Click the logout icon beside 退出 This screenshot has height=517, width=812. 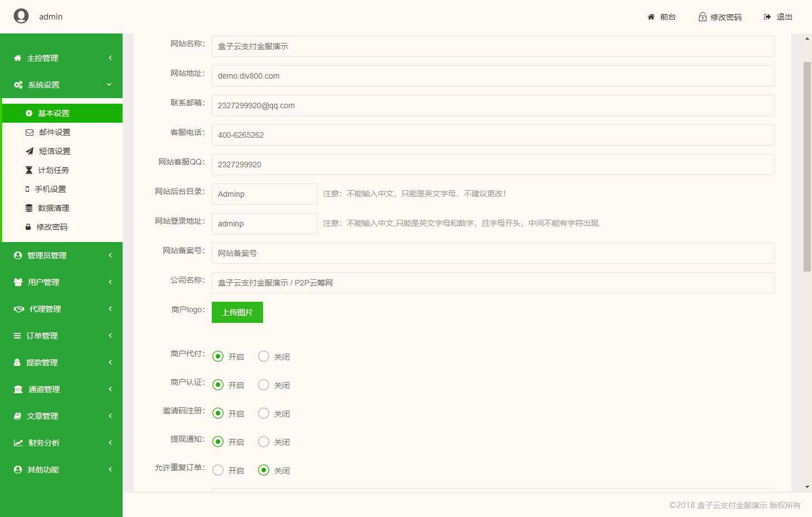tap(767, 17)
